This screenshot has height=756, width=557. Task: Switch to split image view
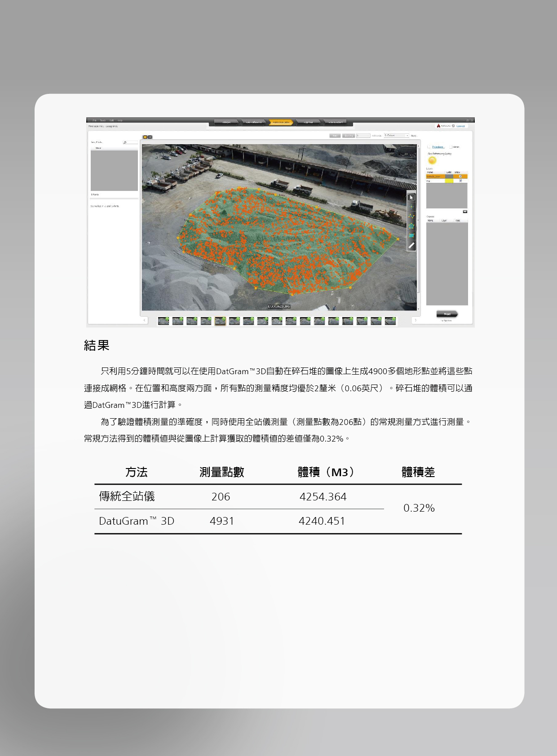tap(150, 137)
